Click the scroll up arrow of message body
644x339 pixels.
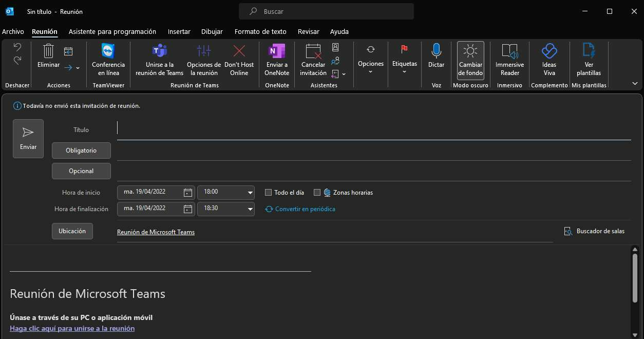point(635,249)
